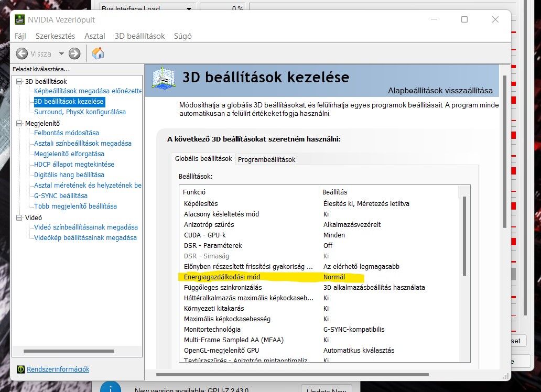Select Háttéralkalmazás maximális képkockasebesség row

click(319, 298)
